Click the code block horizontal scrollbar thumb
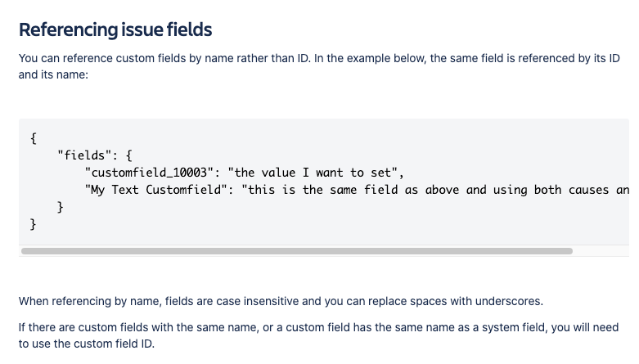639x364 pixels. pyautogui.click(x=297, y=251)
